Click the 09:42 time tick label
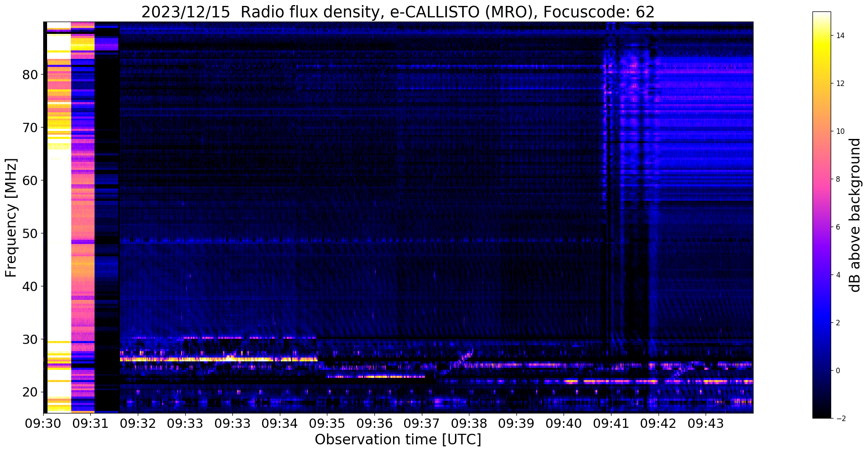Viewport: 868px width, 452px height. pyautogui.click(x=659, y=423)
